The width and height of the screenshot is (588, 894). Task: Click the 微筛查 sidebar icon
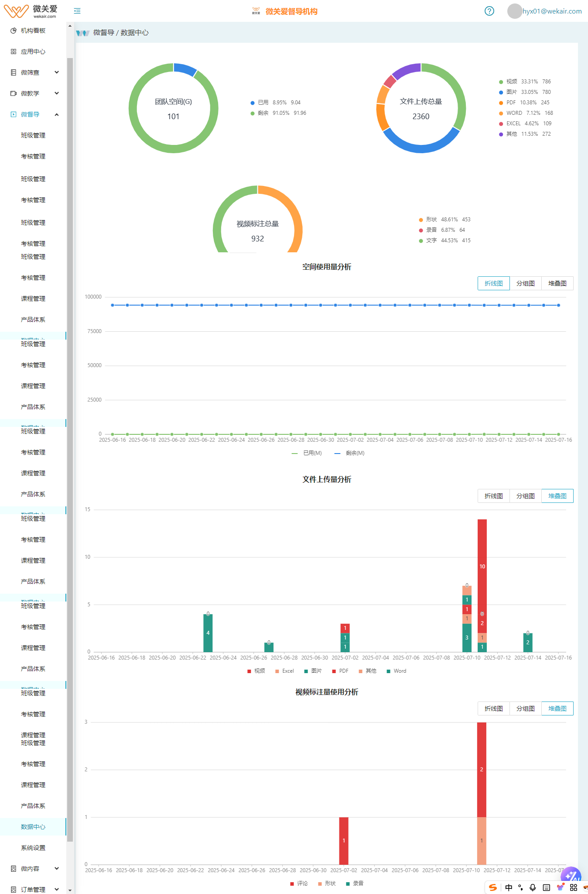click(14, 72)
